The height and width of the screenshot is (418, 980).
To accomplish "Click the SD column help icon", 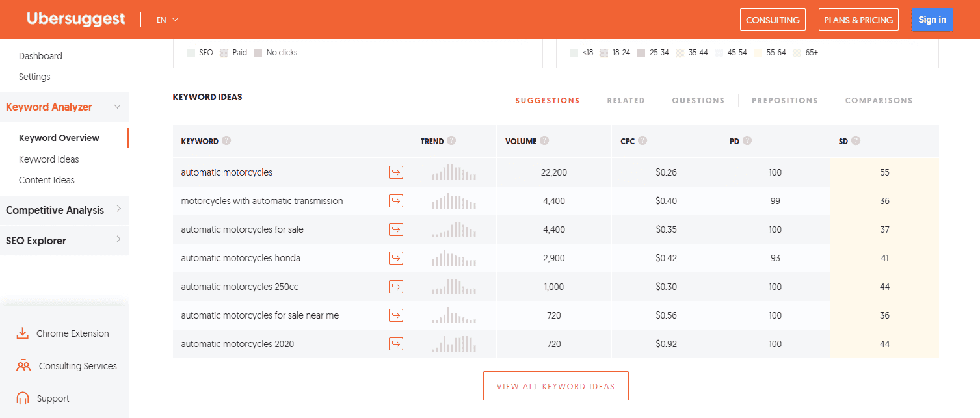I will (857, 140).
